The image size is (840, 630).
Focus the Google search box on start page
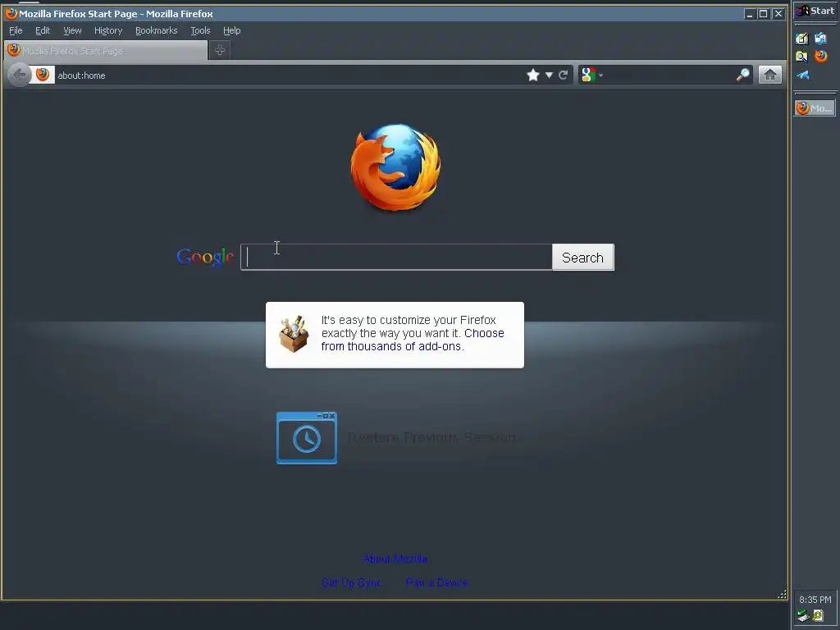pyautogui.click(x=396, y=257)
